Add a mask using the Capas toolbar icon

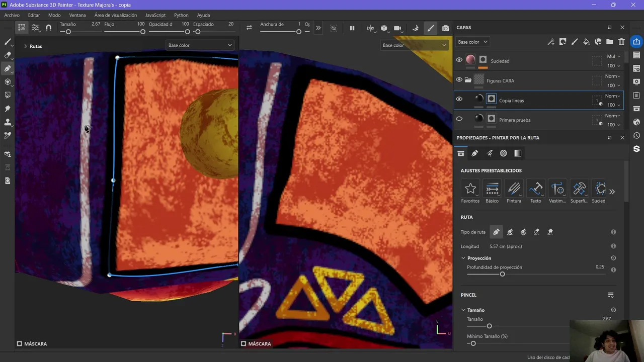[562, 42]
